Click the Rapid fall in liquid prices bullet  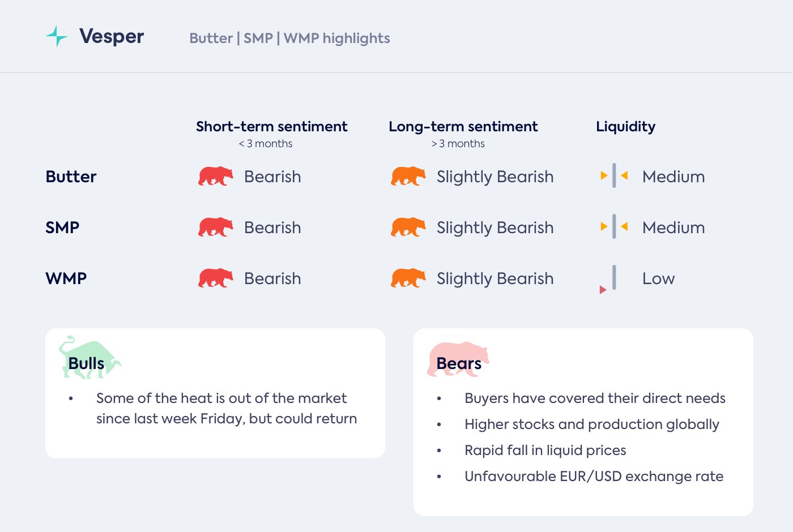[545, 451]
